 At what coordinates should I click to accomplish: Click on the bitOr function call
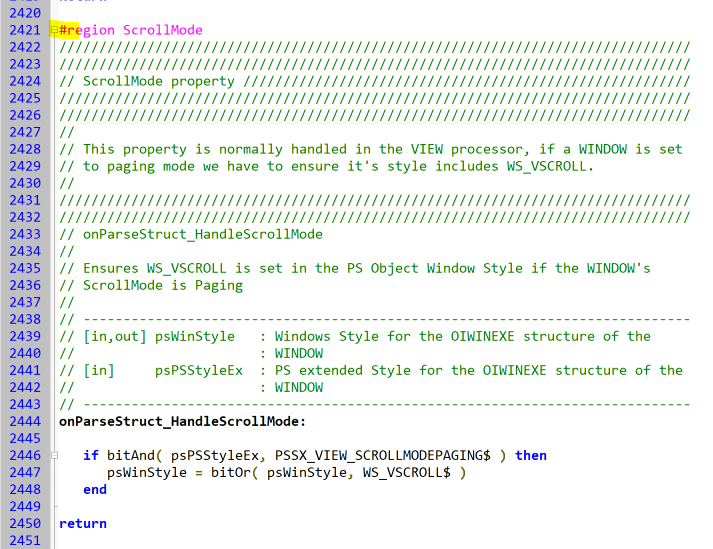231,472
